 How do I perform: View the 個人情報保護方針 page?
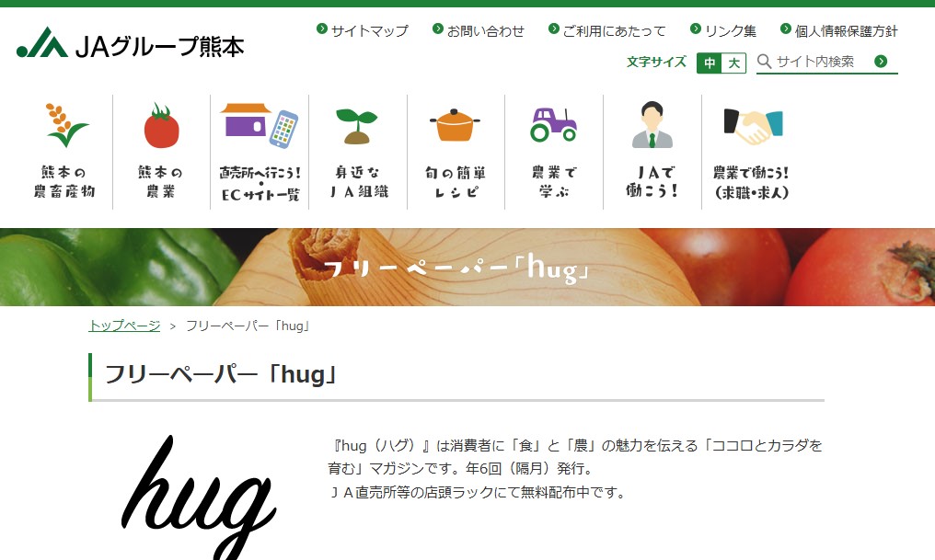tap(839, 30)
